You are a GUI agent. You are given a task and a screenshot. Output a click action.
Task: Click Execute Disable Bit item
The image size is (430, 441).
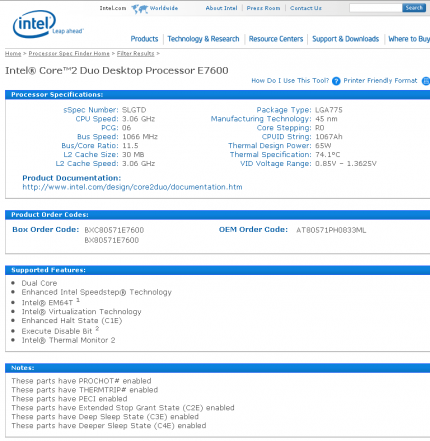pos(60,331)
